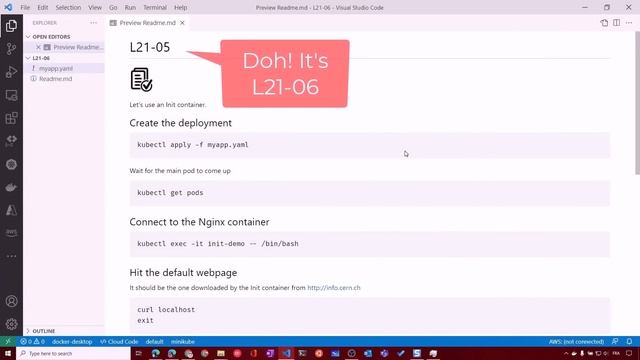Open the Help menu
The width and height of the screenshot is (640, 360).
click(180, 7)
